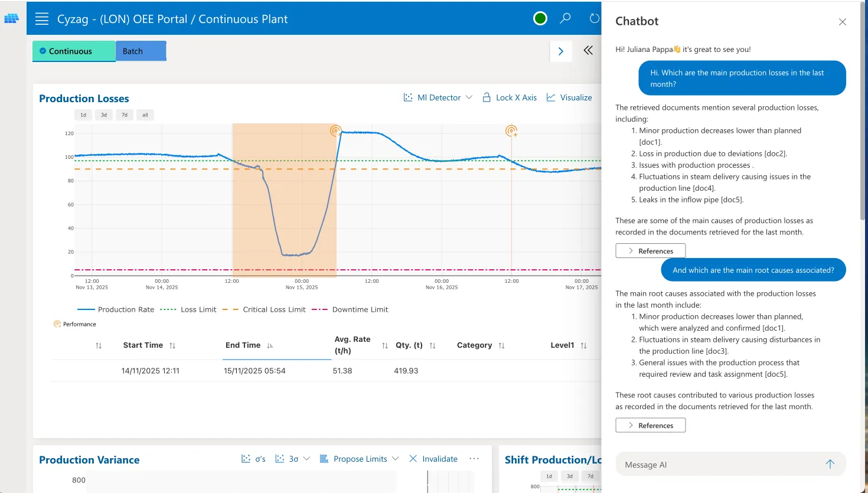
Task: Expand References under root causes answer
Action: coord(650,425)
